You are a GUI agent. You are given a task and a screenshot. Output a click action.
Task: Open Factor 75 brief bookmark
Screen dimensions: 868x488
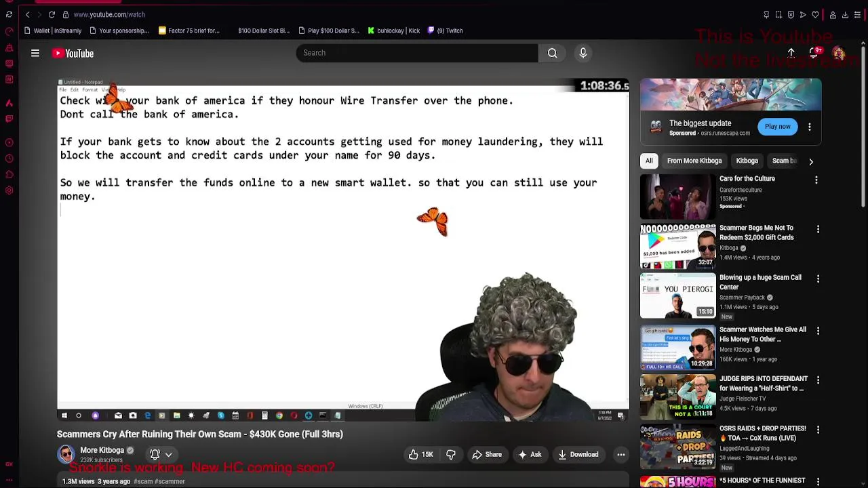pos(189,30)
